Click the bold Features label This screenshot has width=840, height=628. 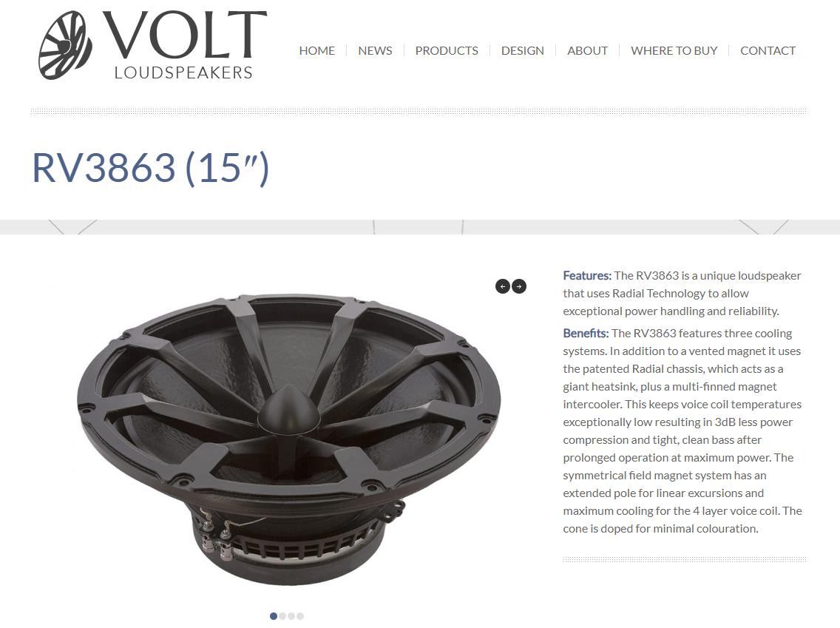[x=586, y=275]
